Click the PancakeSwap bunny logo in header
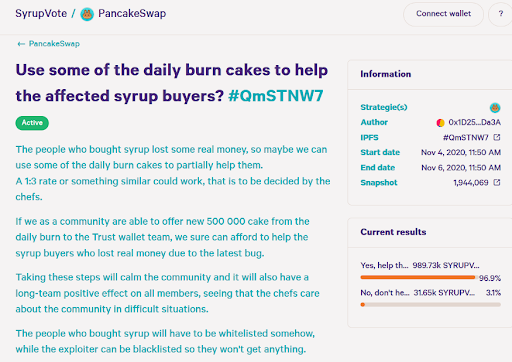The width and height of the screenshot is (512, 362). [x=87, y=14]
